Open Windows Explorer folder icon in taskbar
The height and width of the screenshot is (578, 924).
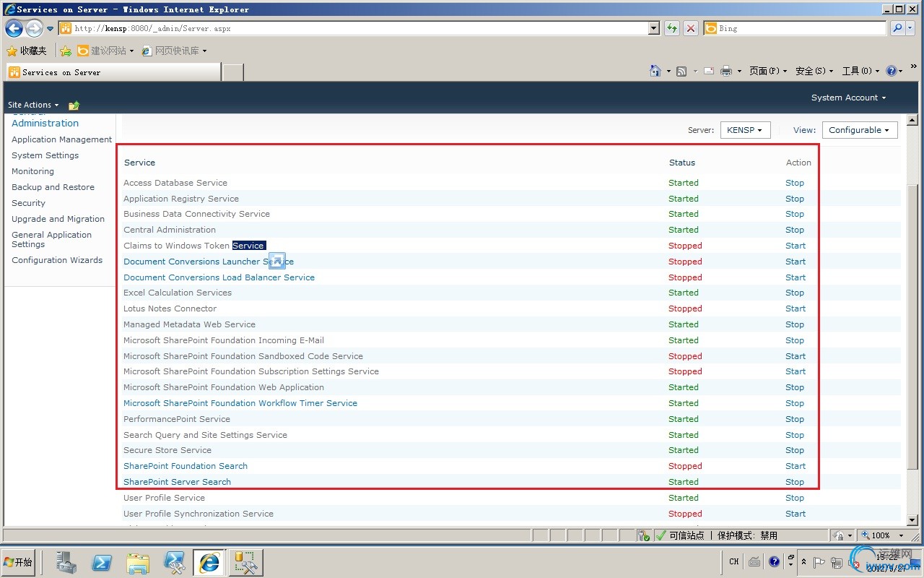pos(138,562)
